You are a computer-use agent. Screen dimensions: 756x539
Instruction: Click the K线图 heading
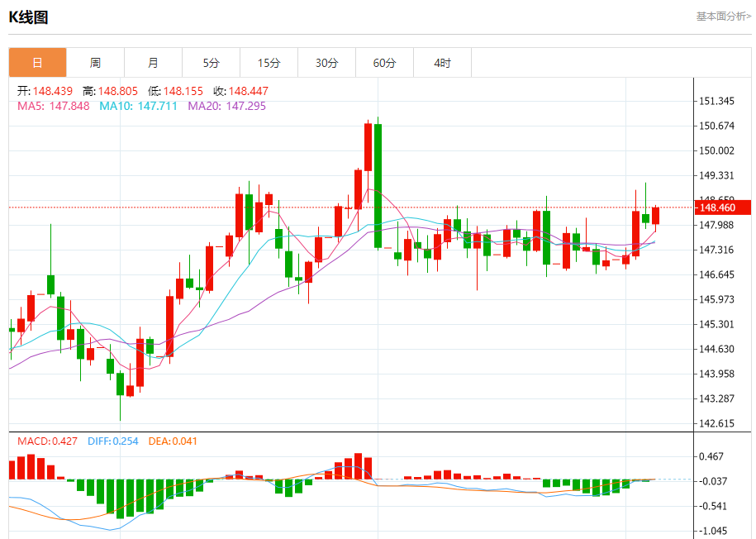[x=28, y=17]
